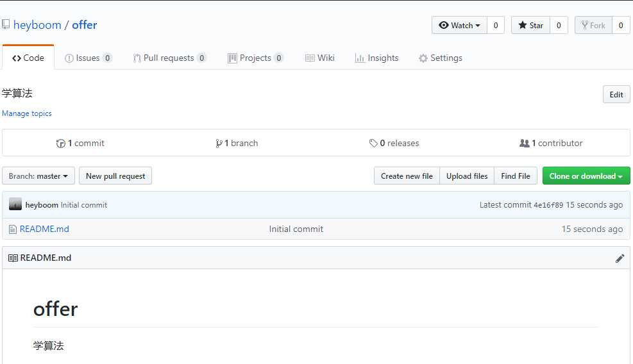Click the Pull requests count badge 0

(202, 58)
